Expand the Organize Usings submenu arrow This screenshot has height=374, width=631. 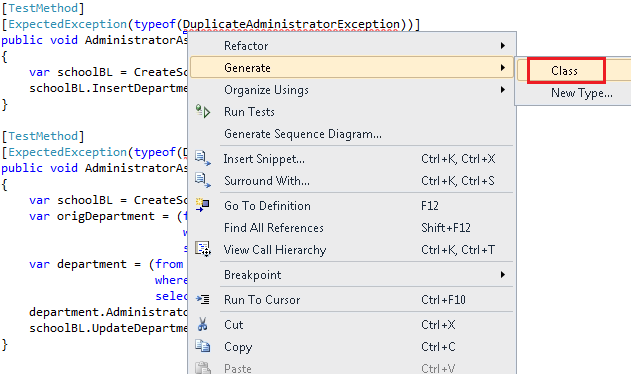coord(503,89)
